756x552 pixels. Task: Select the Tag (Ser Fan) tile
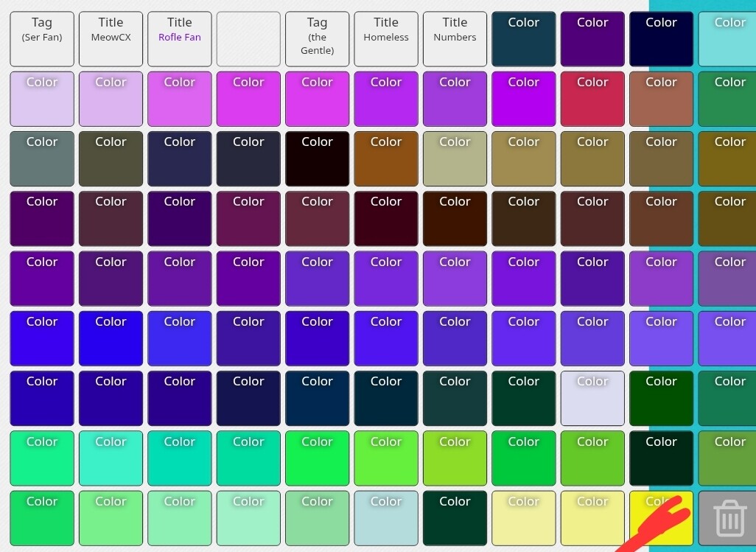point(42,39)
